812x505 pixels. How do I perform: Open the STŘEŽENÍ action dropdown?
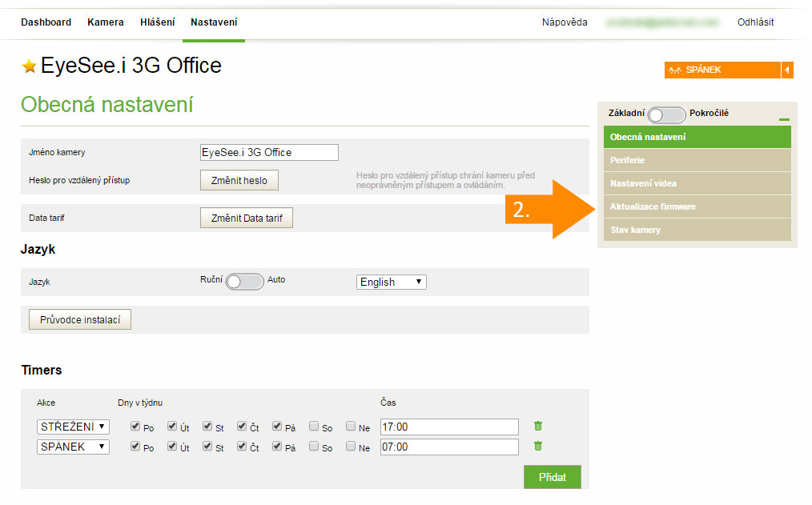pos(73,427)
